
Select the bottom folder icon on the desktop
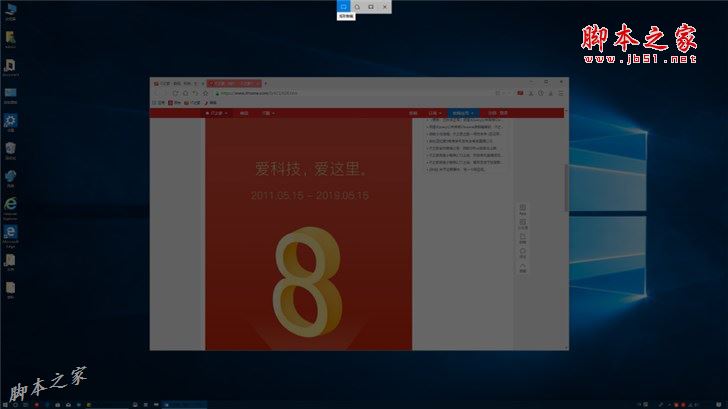point(10,290)
